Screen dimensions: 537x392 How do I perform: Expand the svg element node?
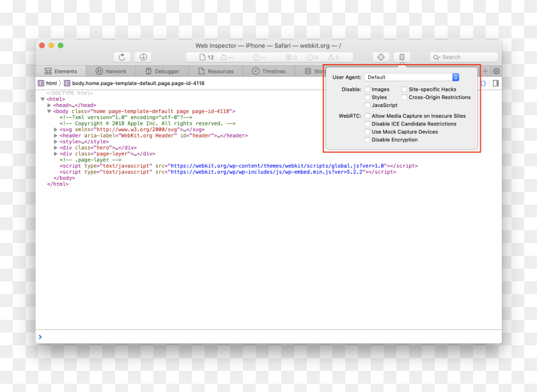tap(56, 130)
